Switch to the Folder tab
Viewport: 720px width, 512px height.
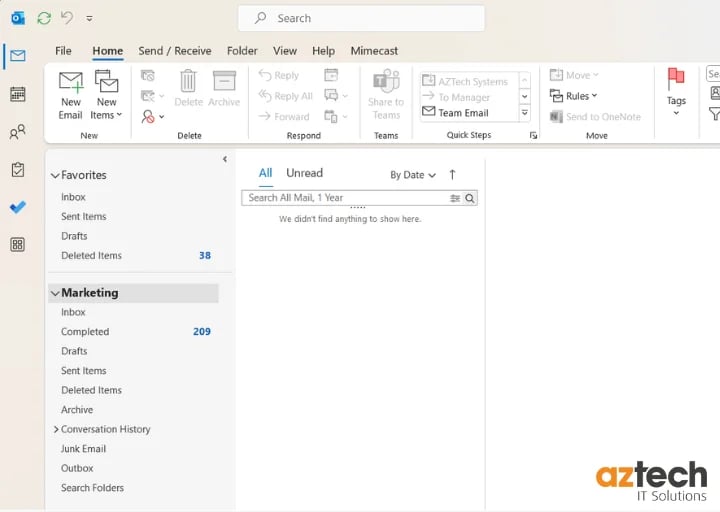click(242, 51)
